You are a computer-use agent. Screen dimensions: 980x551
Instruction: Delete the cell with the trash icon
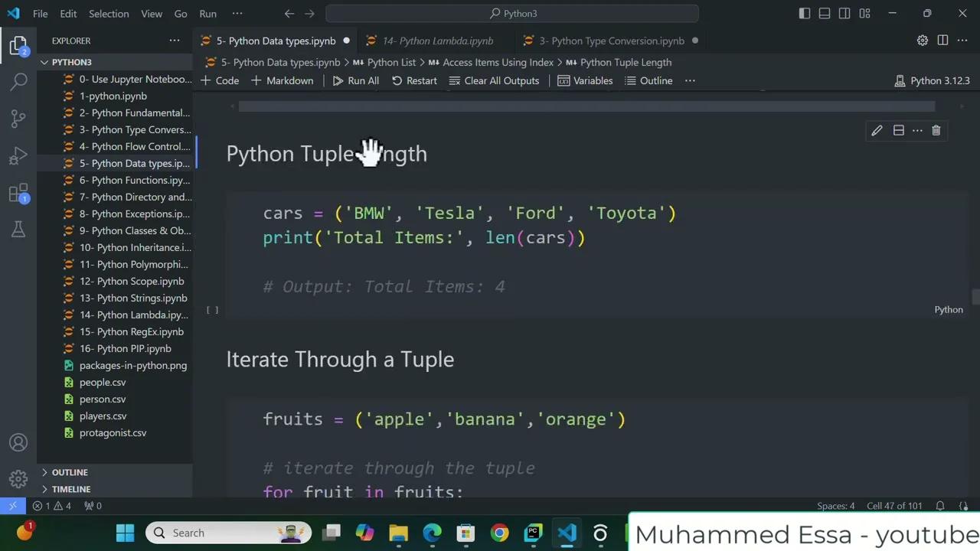click(936, 130)
